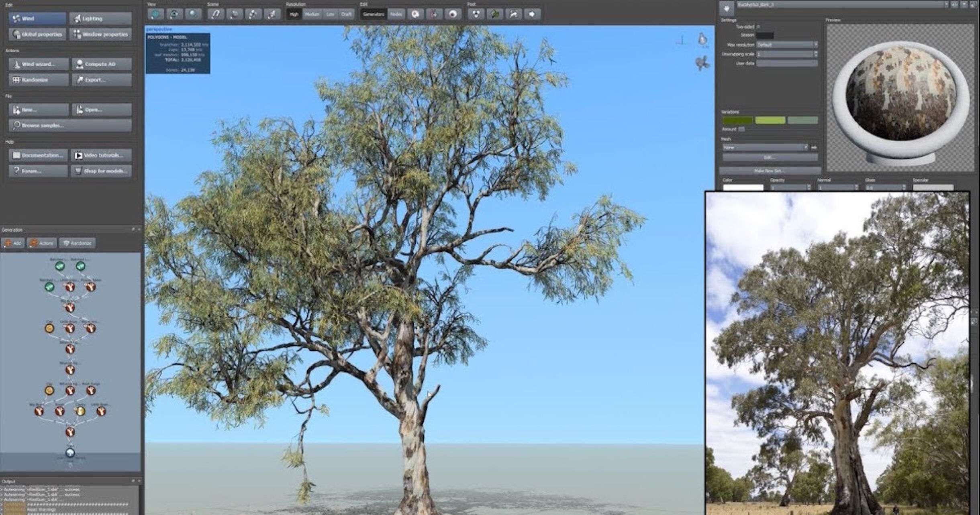Viewport: 980px width, 515px height.
Task: Click the curved hook icon in Scene group
Action: pyautogui.click(x=216, y=14)
